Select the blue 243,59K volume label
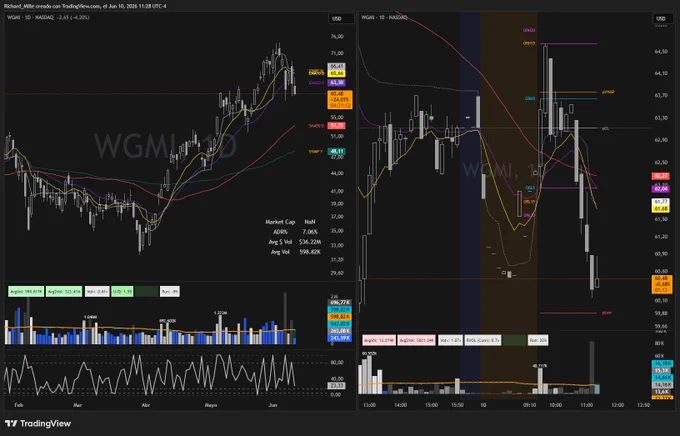 point(340,338)
